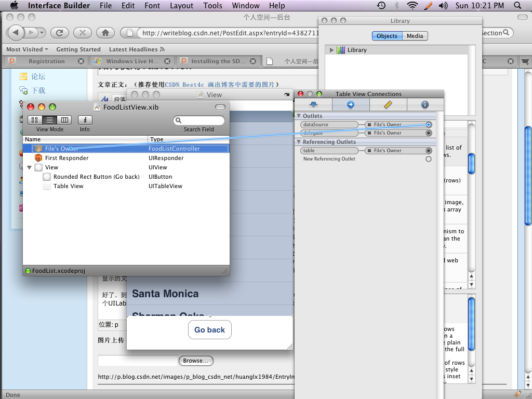Select the File's Owner row
532x399 pixels.
click(x=126, y=149)
